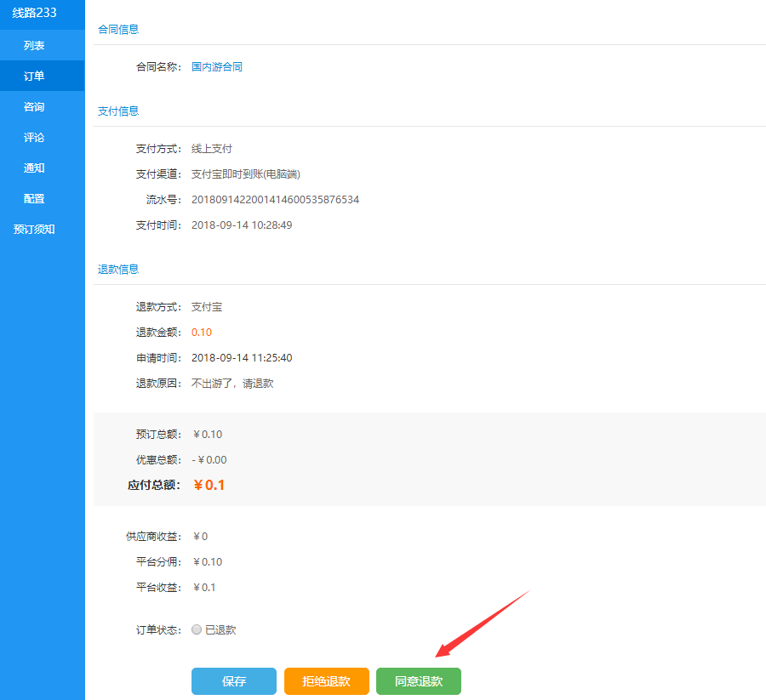This screenshot has height=700, width=766.
Task: Click the payment 流水号 number value
Action: point(275,199)
